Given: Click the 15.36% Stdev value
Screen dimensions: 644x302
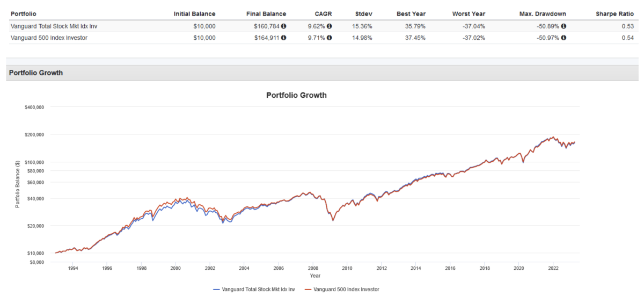Looking at the screenshot, I should coord(362,26).
